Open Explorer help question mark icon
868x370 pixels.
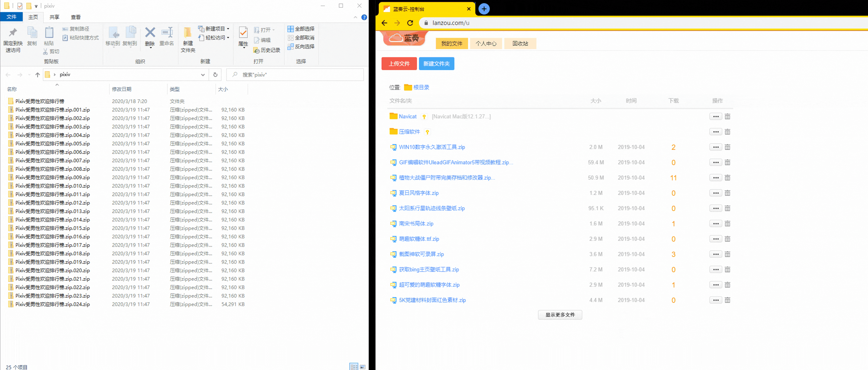click(x=364, y=17)
